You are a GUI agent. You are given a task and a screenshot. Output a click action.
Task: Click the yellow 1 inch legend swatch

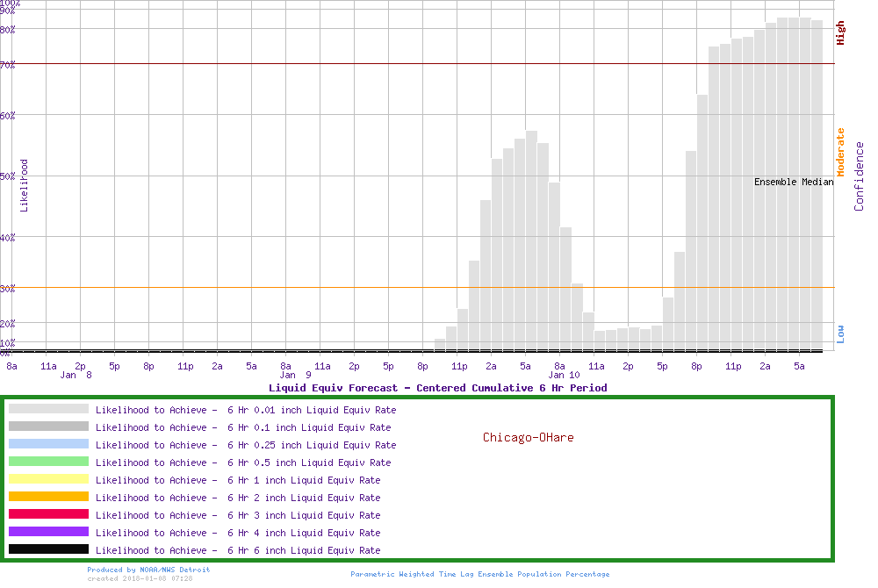tap(48, 479)
